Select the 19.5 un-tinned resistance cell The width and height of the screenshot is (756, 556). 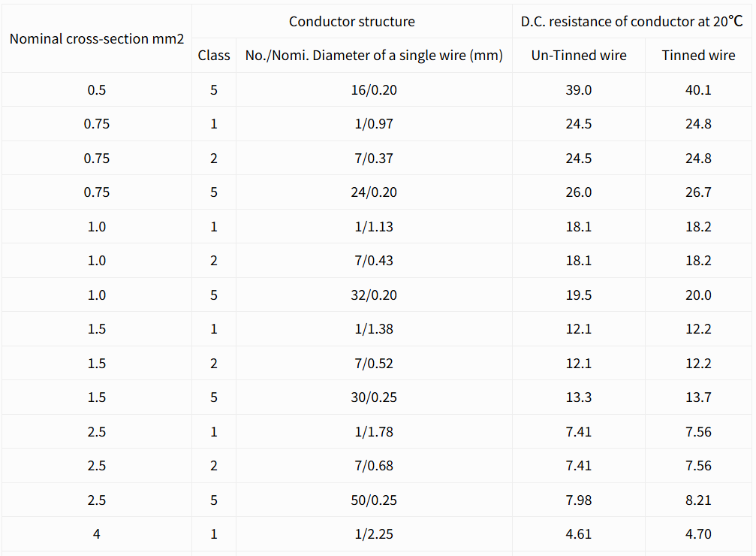579,295
